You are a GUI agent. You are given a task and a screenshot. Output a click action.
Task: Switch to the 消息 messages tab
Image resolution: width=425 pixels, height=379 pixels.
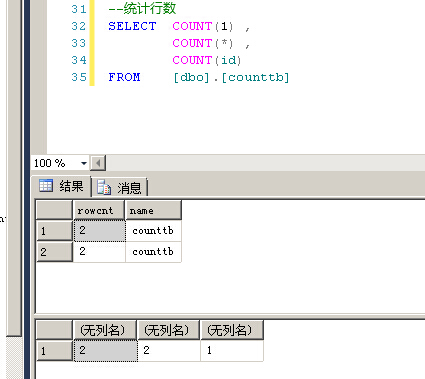(119, 187)
